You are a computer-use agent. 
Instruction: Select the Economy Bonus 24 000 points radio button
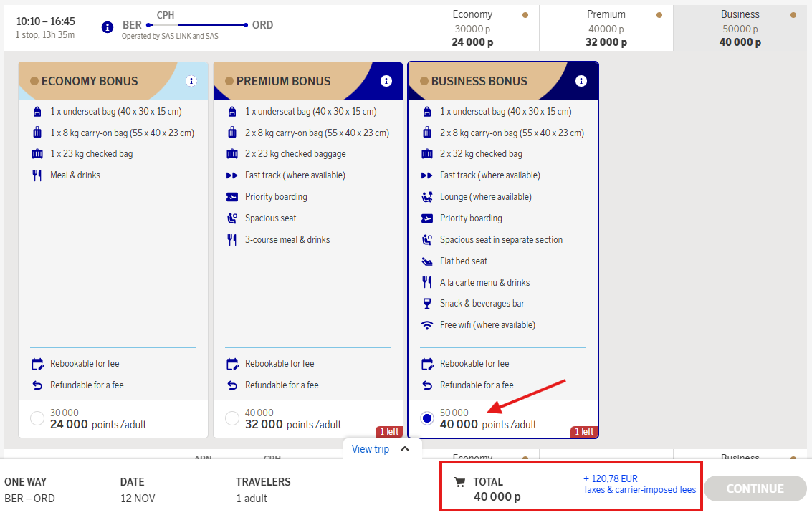(x=37, y=418)
